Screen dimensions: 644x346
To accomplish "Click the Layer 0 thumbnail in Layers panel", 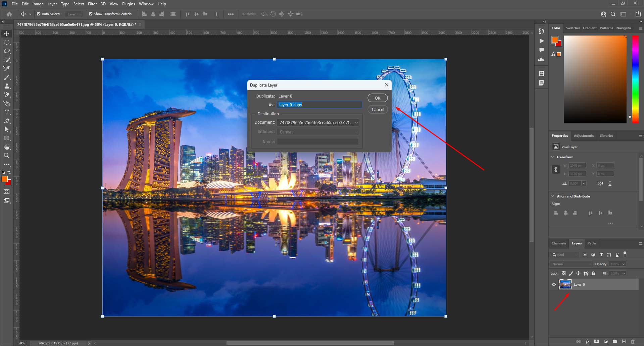I will click(566, 284).
